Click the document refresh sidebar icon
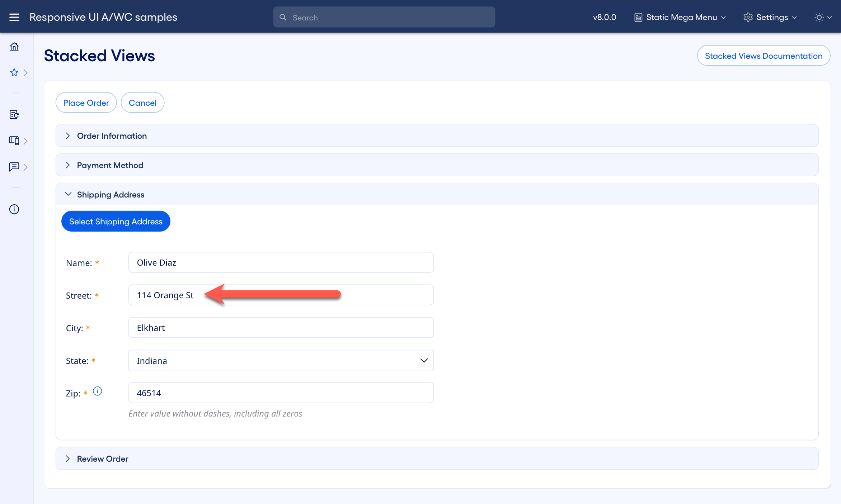 (14, 115)
